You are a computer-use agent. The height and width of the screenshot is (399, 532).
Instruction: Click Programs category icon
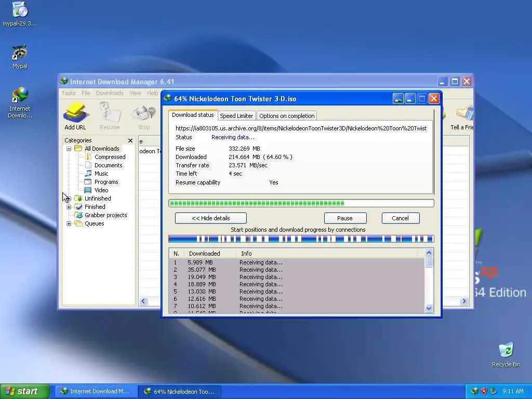tap(88, 182)
